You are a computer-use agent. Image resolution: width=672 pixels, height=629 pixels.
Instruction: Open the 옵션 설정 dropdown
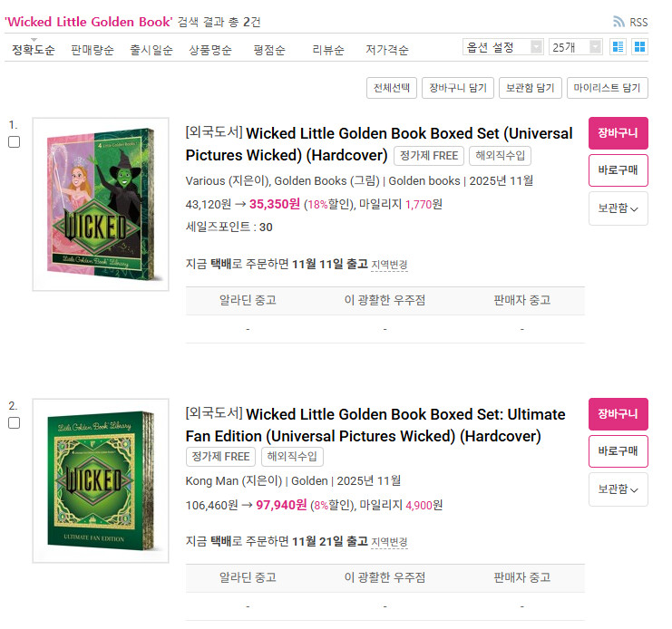502,46
